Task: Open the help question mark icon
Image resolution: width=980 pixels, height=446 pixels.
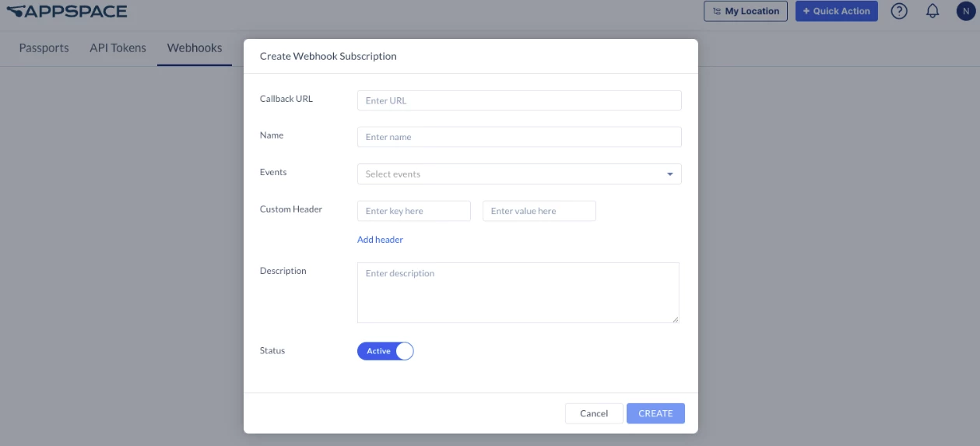Action: tap(899, 11)
